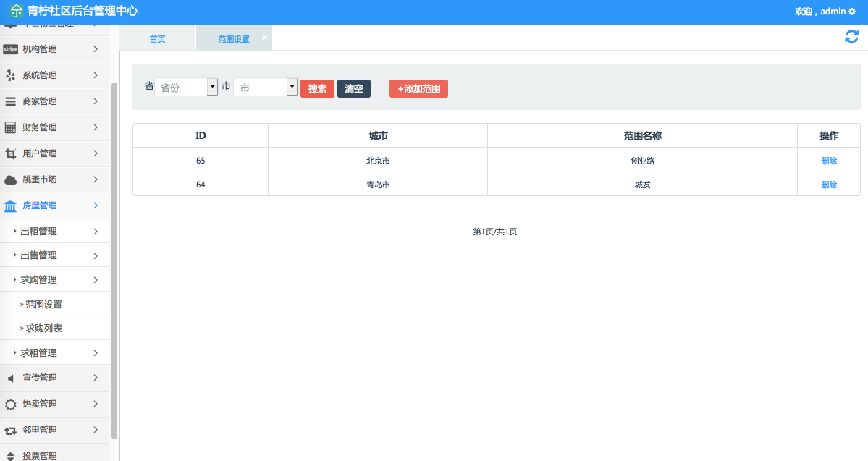Open 求租管理 submenu
Image resolution: width=868 pixels, height=461 pixels.
pos(54,352)
